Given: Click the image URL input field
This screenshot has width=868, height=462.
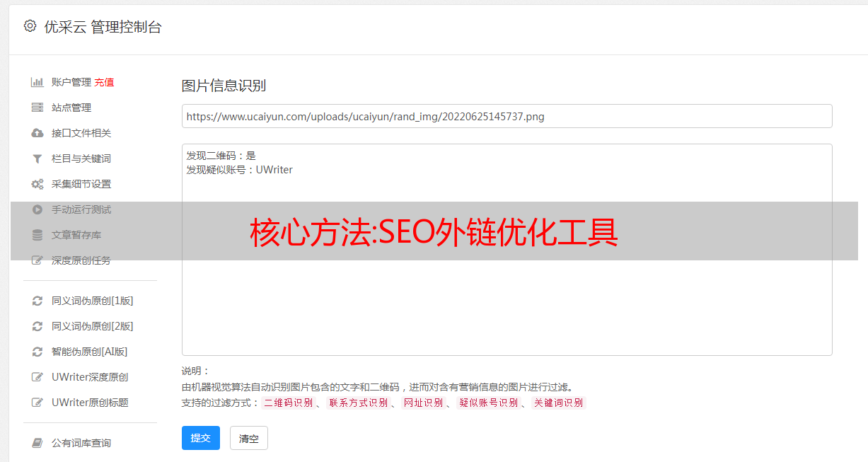Looking at the screenshot, I should (507, 116).
